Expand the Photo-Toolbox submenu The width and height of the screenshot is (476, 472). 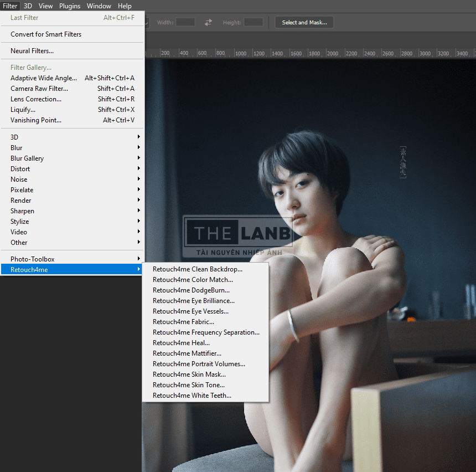pos(73,259)
